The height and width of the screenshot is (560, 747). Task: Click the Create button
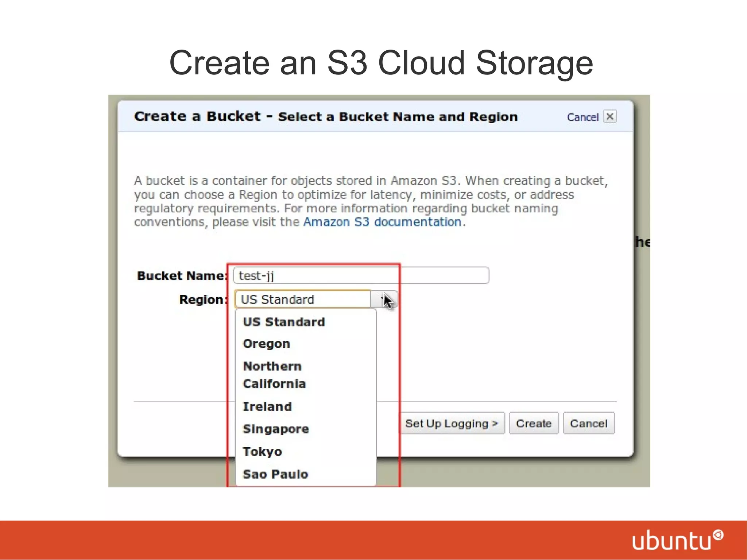(x=534, y=423)
